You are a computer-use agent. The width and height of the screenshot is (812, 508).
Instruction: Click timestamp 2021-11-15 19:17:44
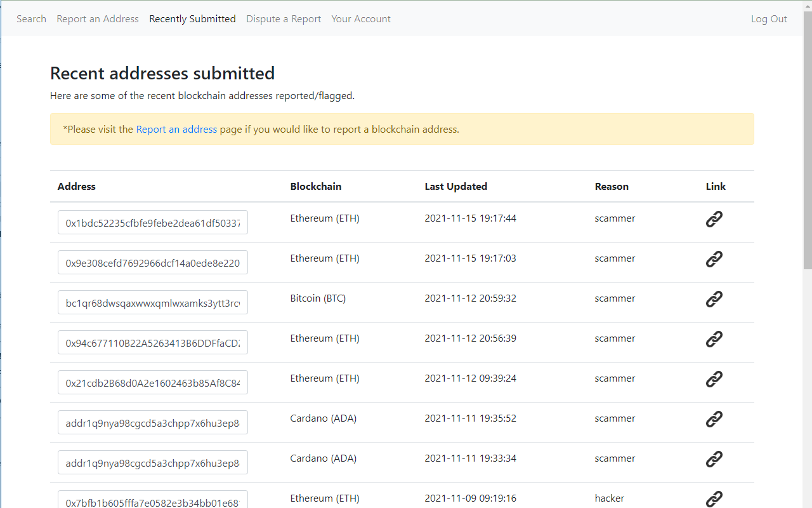pyautogui.click(x=471, y=218)
